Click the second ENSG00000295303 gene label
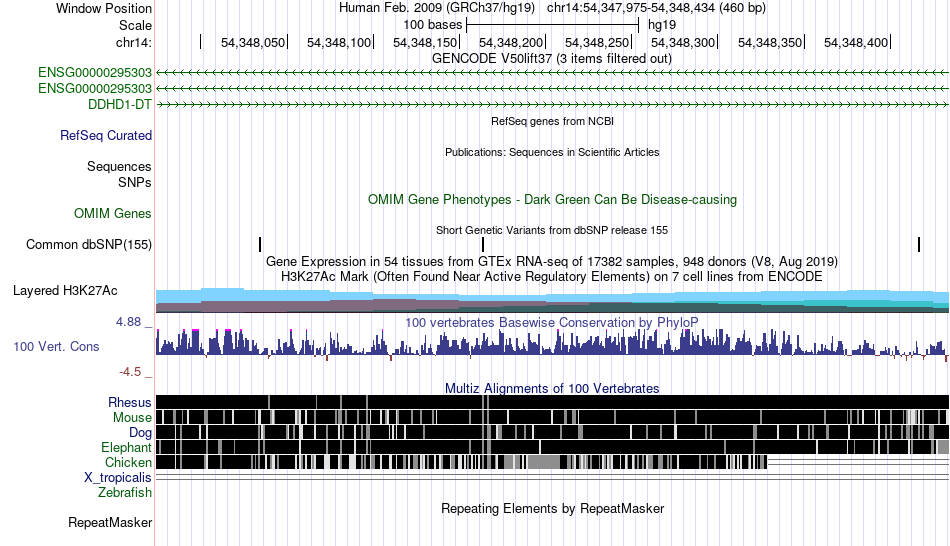The width and height of the screenshot is (950, 546). [95, 88]
